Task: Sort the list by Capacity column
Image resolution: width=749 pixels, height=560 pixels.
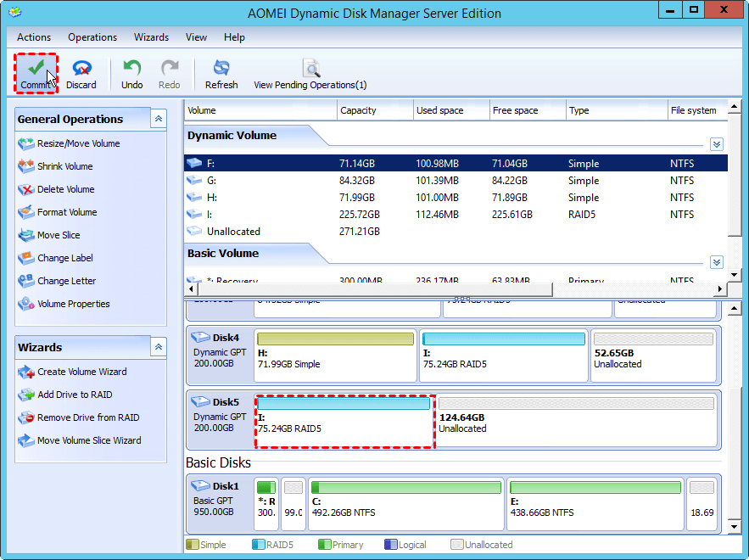Action: click(x=374, y=110)
